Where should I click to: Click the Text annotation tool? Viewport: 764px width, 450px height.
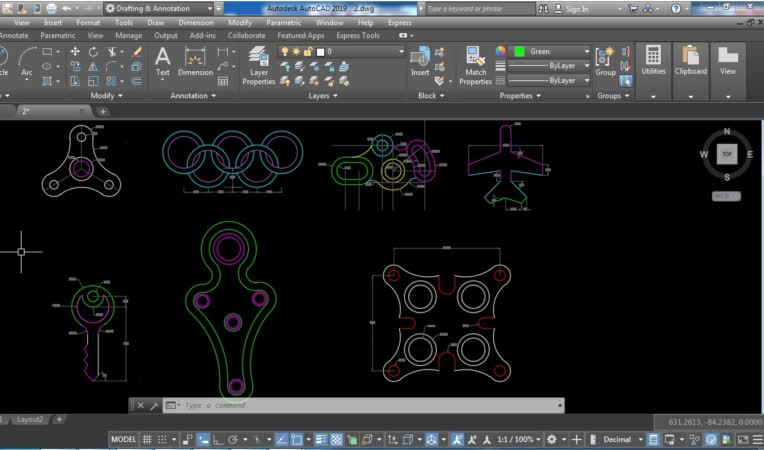tap(163, 61)
